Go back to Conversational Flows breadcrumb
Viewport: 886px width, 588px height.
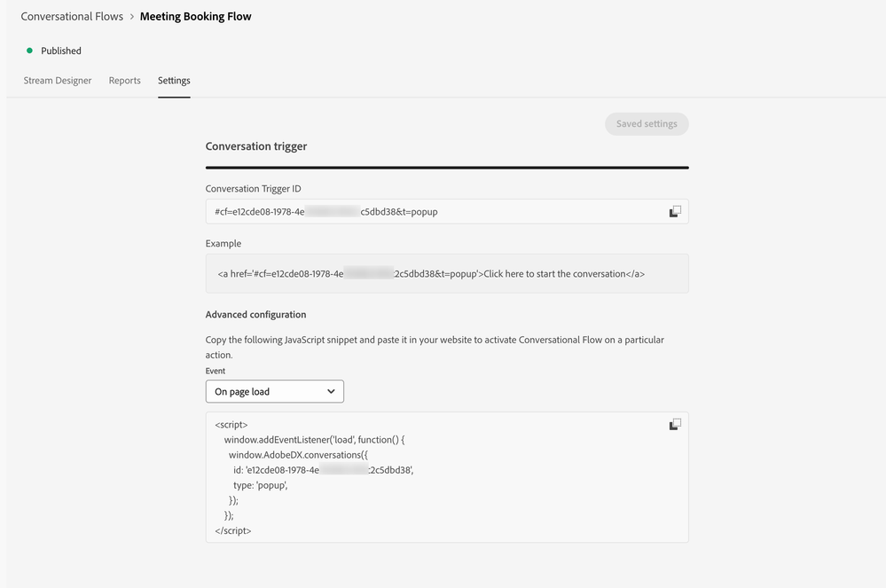pos(72,17)
